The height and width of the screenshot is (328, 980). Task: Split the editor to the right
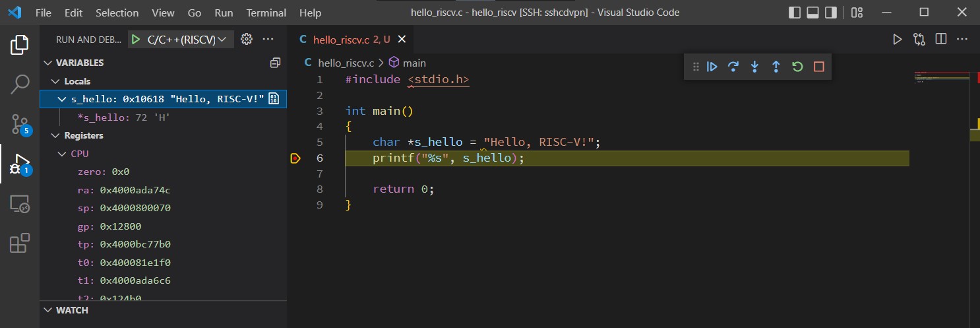click(x=941, y=40)
